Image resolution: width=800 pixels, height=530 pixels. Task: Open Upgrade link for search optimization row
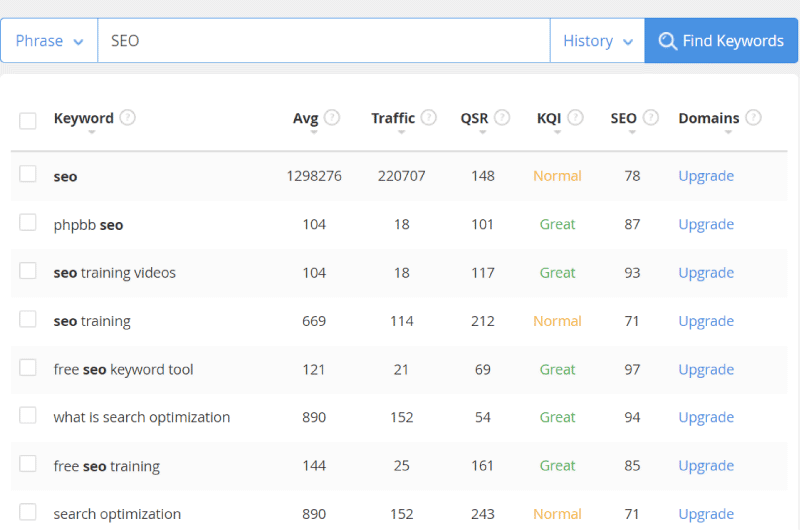pyautogui.click(x=706, y=514)
